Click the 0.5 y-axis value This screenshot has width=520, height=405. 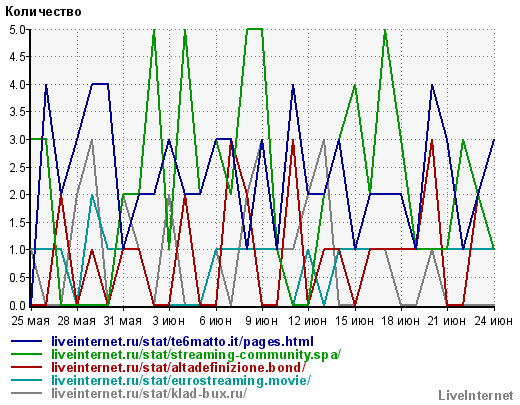pyautogui.click(x=17, y=278)
